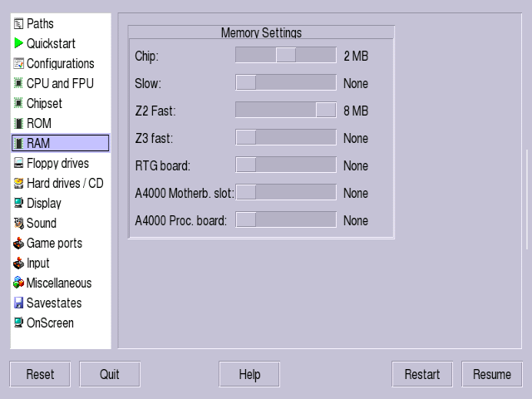
Task: Click the Miscellaneous colored cubes icon
Action: tap(18, 283)
